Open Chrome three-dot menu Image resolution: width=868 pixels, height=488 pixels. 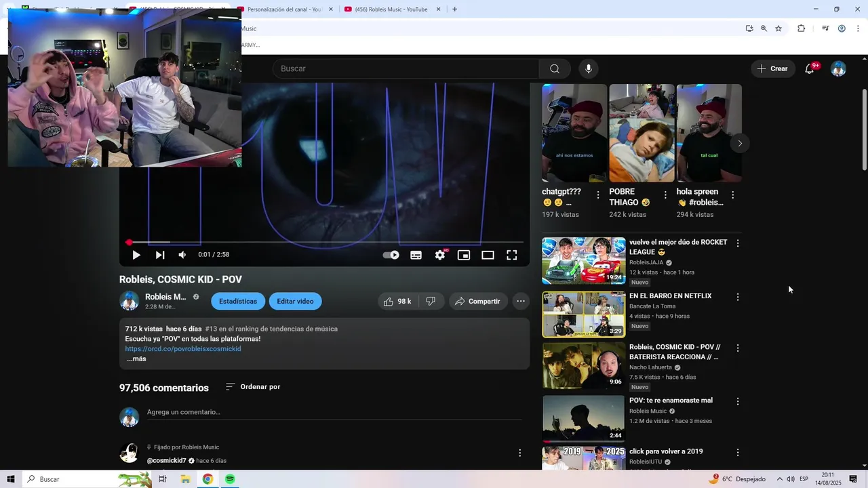click(x=859, y=28)
